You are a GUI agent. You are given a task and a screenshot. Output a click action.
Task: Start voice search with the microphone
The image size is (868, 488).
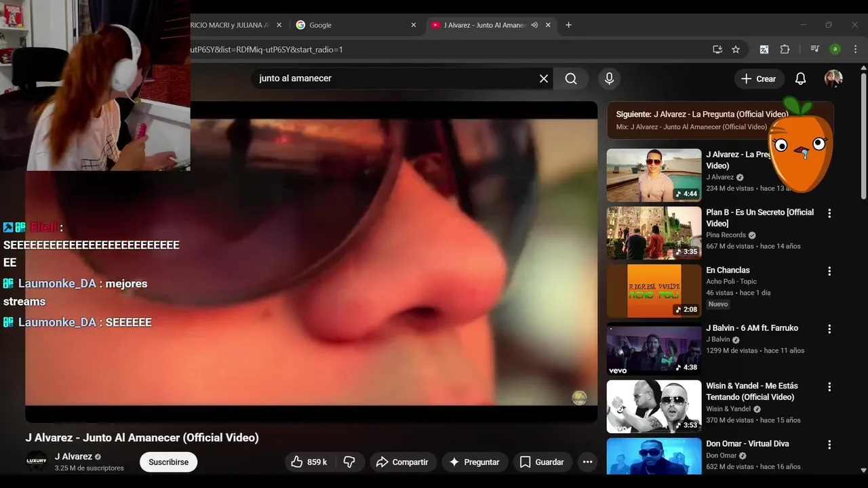609,79
